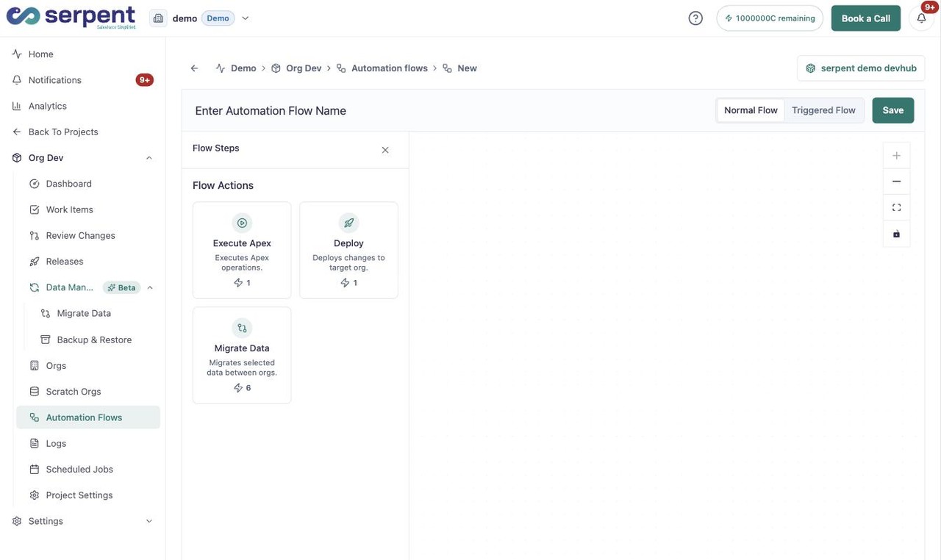941x560 pixels.
Task: Click the Home icon in sidebar
Action: point(17,54)
